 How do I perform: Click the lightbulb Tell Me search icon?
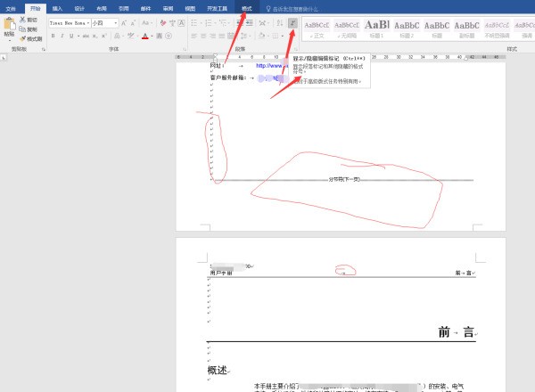[x=268, y=9]
